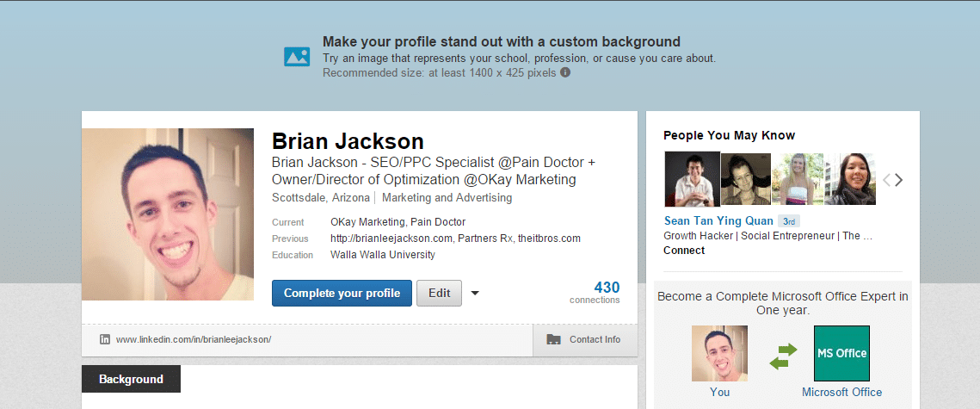Open the Microsoft Office ad link
980x409 pixels.
click(x=841, y=392)
